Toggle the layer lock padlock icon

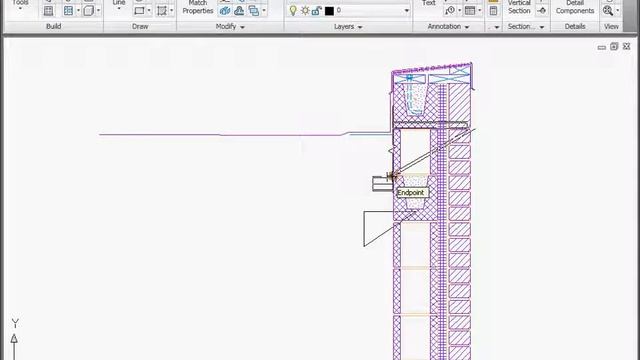[x=317, y=11]
